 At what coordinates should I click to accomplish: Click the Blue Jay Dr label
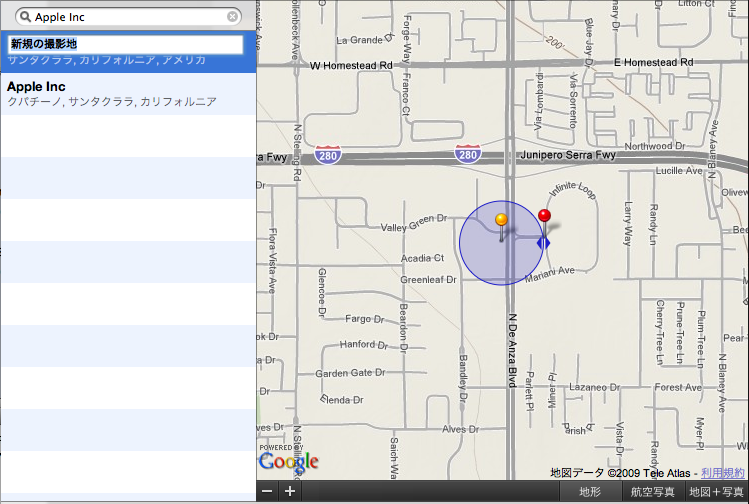click(x=588, y=42)
